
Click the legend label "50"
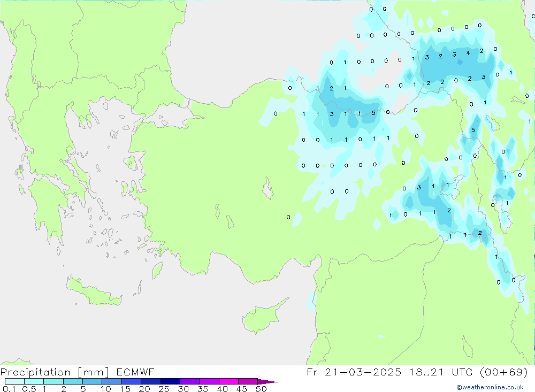261,389
